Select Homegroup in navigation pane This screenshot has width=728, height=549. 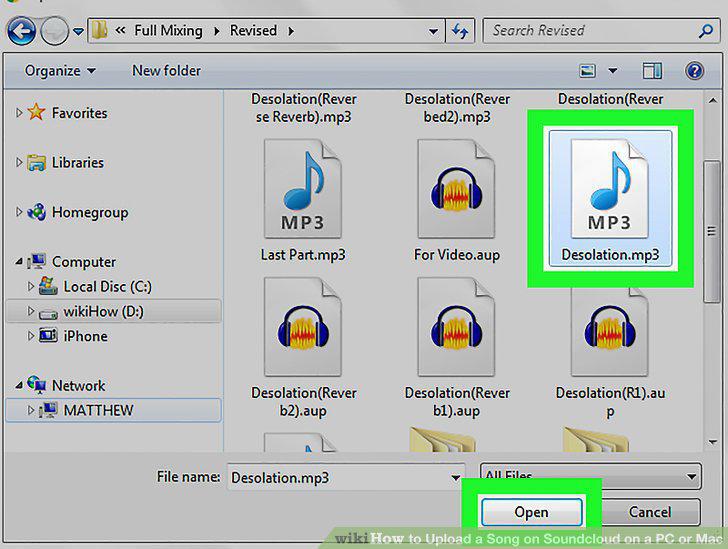coord(90,212)
